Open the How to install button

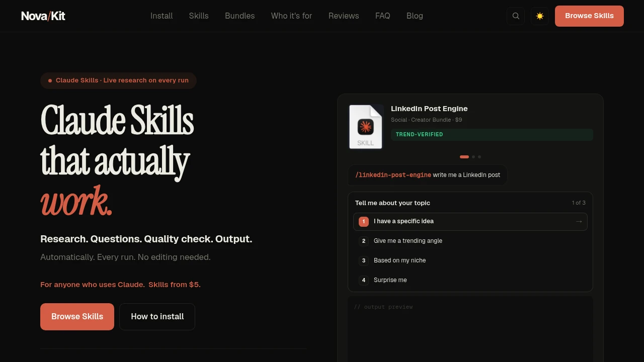pyautogui.click(x=157, y=317)
